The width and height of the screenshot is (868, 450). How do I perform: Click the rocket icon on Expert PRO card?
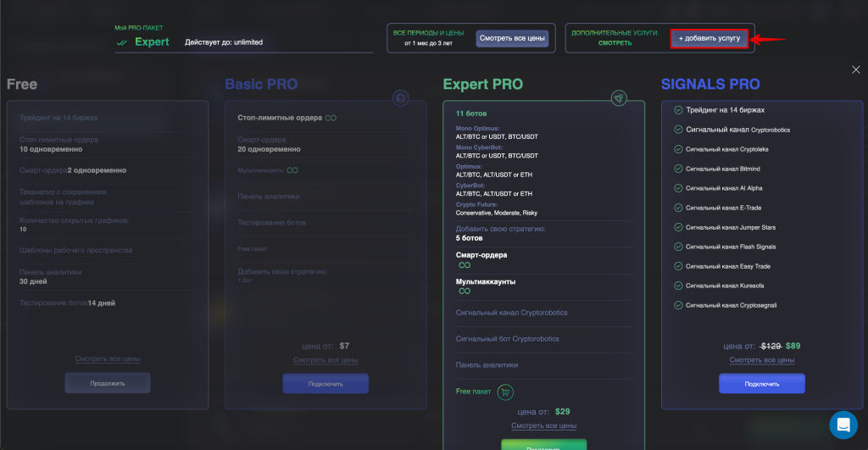coord(620,98)
